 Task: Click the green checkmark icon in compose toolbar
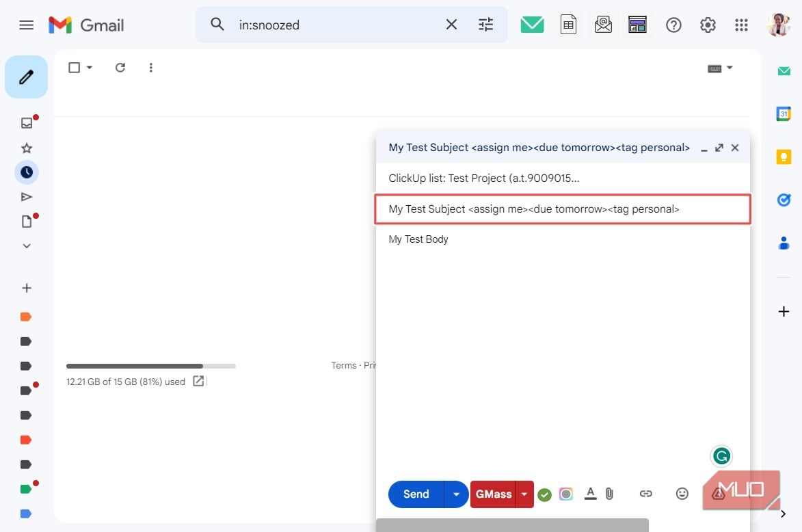[545, 494]
